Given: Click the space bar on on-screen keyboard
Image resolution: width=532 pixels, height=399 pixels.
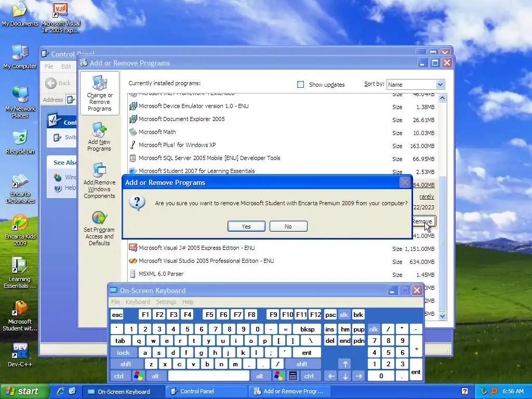Looking at the screenshot, I should (209, 376).
